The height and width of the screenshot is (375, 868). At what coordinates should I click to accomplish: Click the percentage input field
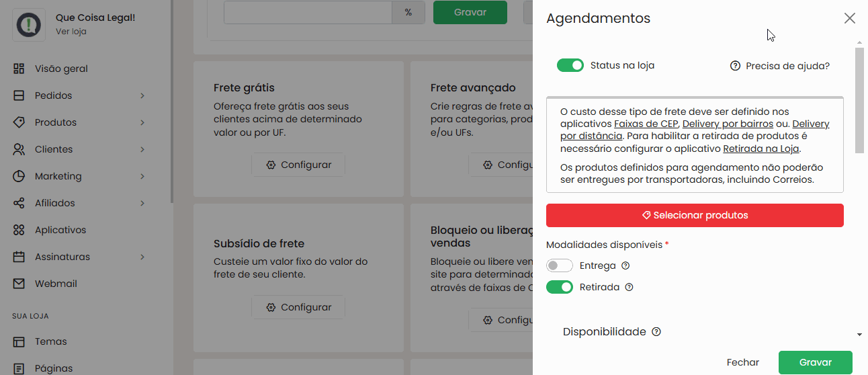point(308,12)
